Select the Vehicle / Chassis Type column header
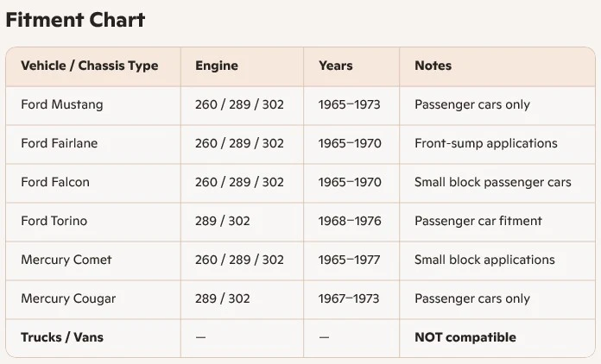This screenshot has height=364, width=601. point(89,66)
